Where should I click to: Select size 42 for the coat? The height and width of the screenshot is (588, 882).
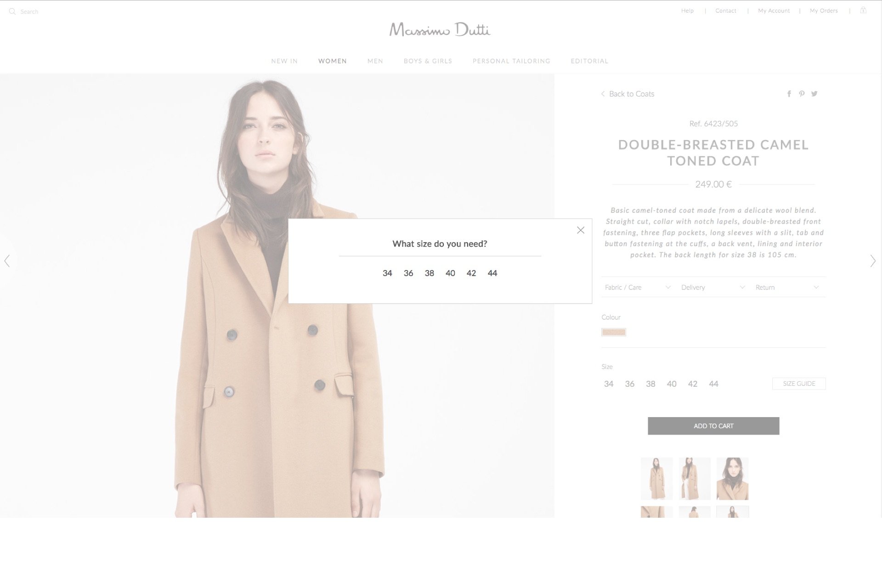tap(471, 273)
